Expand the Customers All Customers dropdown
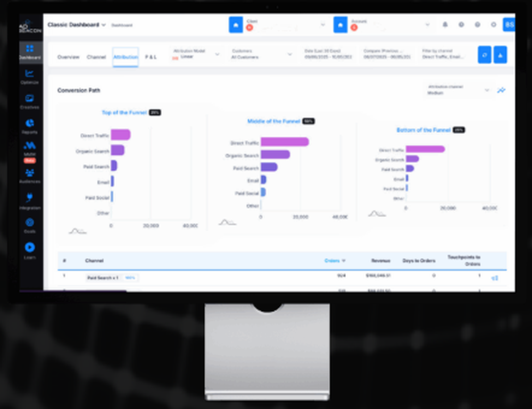 [289, 55]
